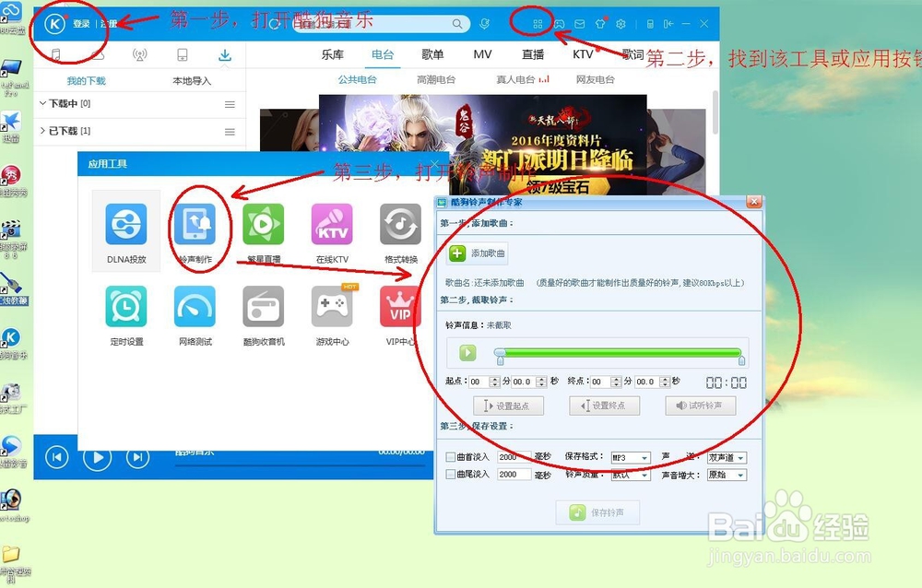Switch to mini mode icon
The height and width of the screenshot is (588, 922).
pyautogui.click(x=668, y=24)
